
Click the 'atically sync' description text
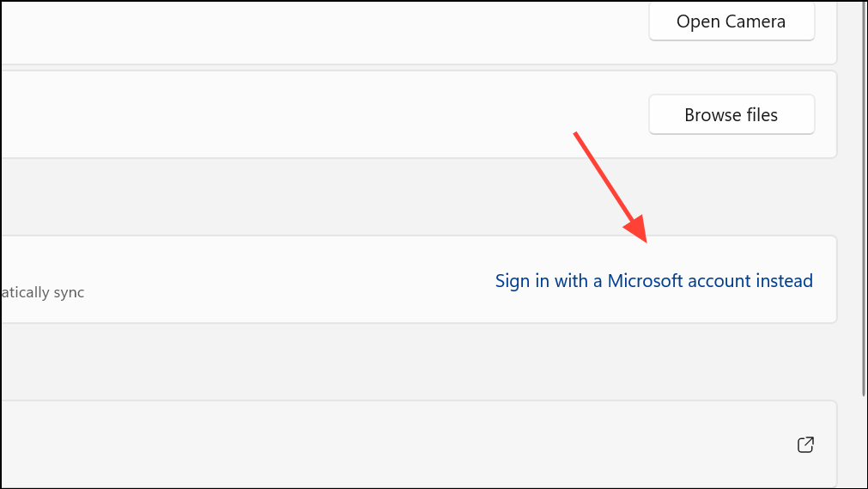pos(43,292)
